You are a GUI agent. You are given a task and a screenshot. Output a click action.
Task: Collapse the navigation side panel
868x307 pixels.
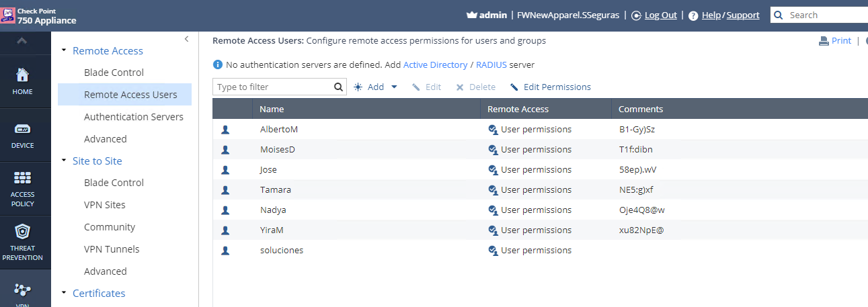click(x=186, y=40)
